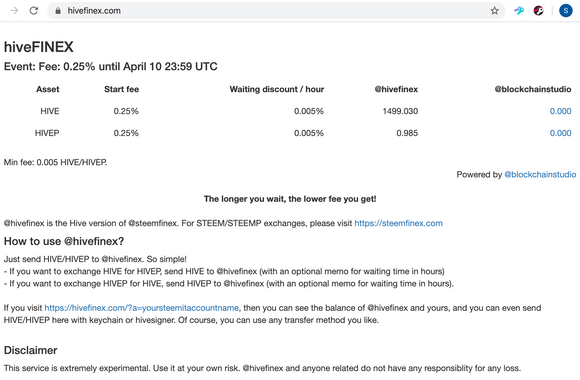Click the hivefinex.com address bar

pos(276,11)
